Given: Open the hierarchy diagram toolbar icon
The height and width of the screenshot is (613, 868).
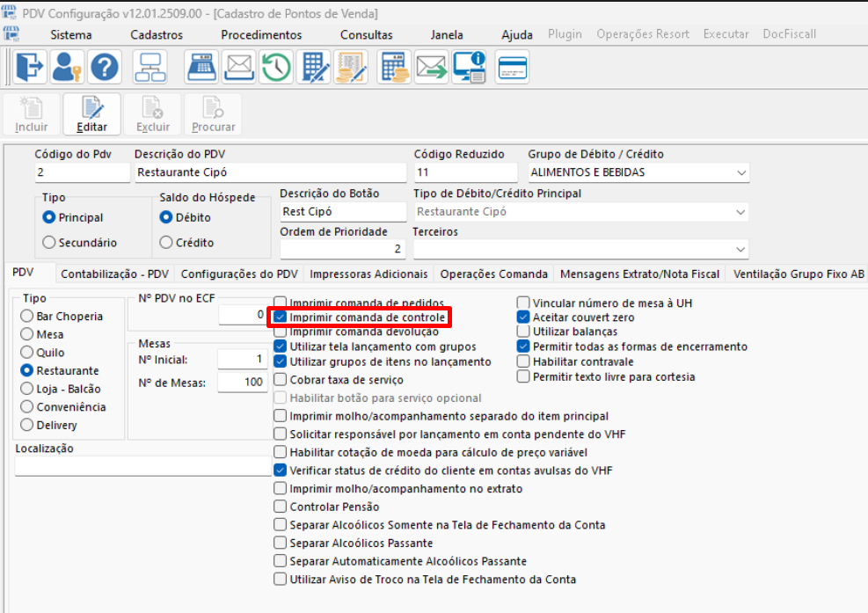Looking at the screenshot, I should click(x=150, y=67).
